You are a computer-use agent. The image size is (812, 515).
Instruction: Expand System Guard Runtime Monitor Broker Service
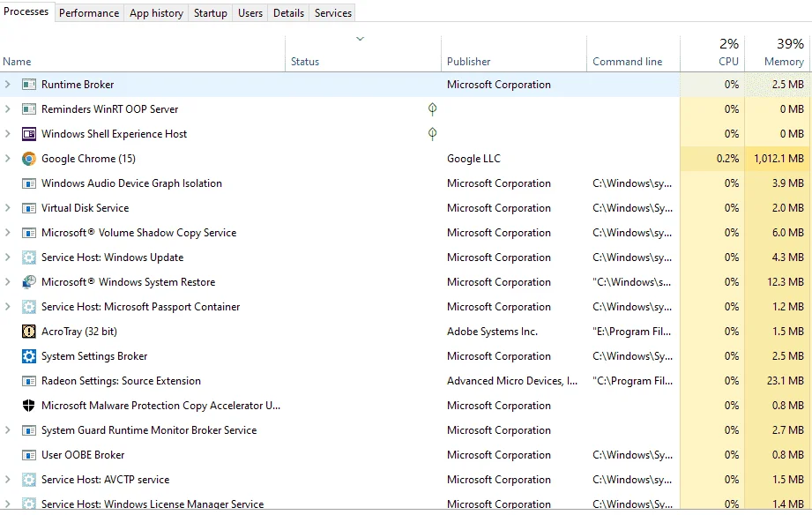pyautogui.click(x=7, y=430)
